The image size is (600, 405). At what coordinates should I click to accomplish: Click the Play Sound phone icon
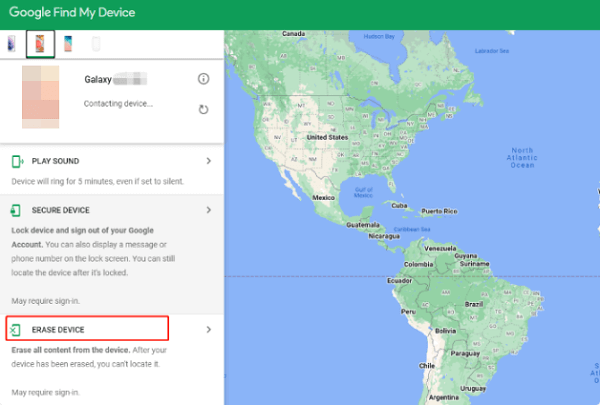[x=18, y=161]
